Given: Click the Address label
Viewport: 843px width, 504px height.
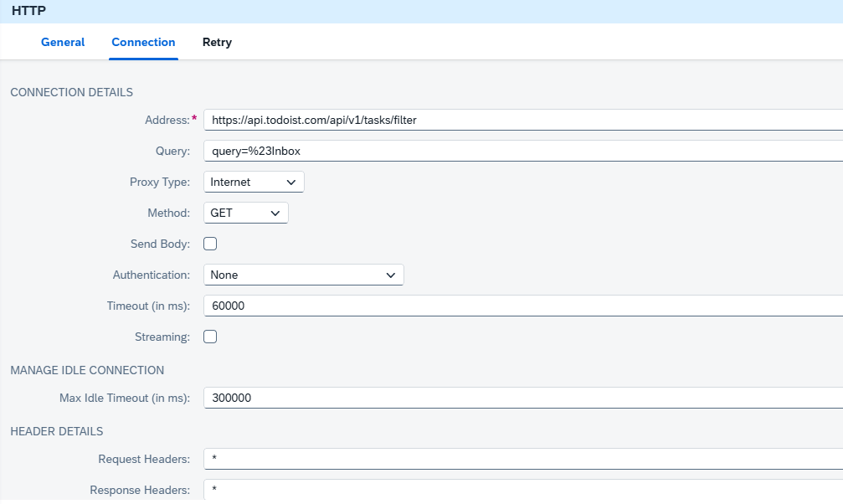Looking at the screenshot, I should (167, 120).
